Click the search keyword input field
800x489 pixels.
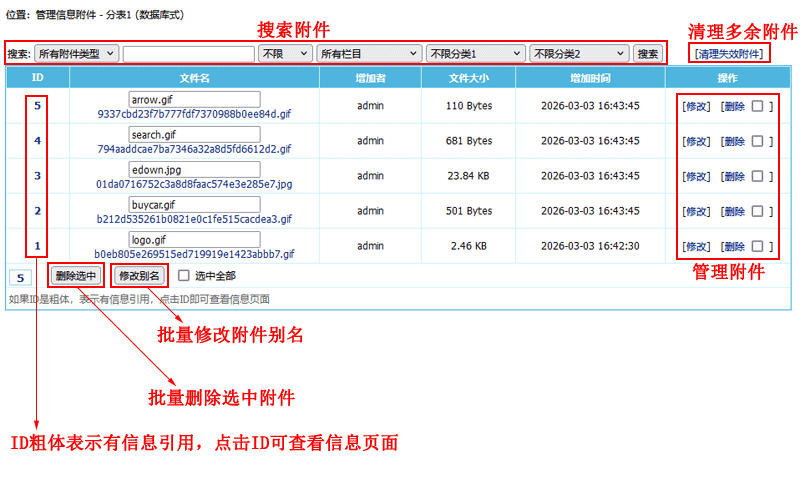188,53
